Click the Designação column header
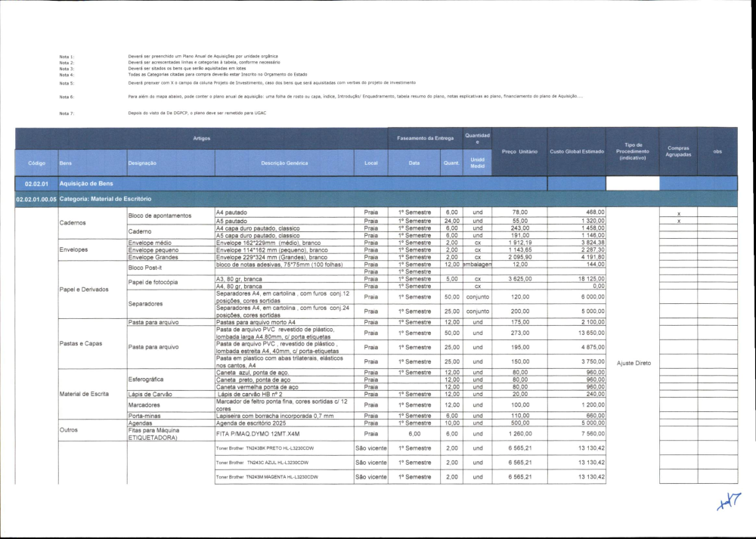756x539 pixels. [142, 163]
